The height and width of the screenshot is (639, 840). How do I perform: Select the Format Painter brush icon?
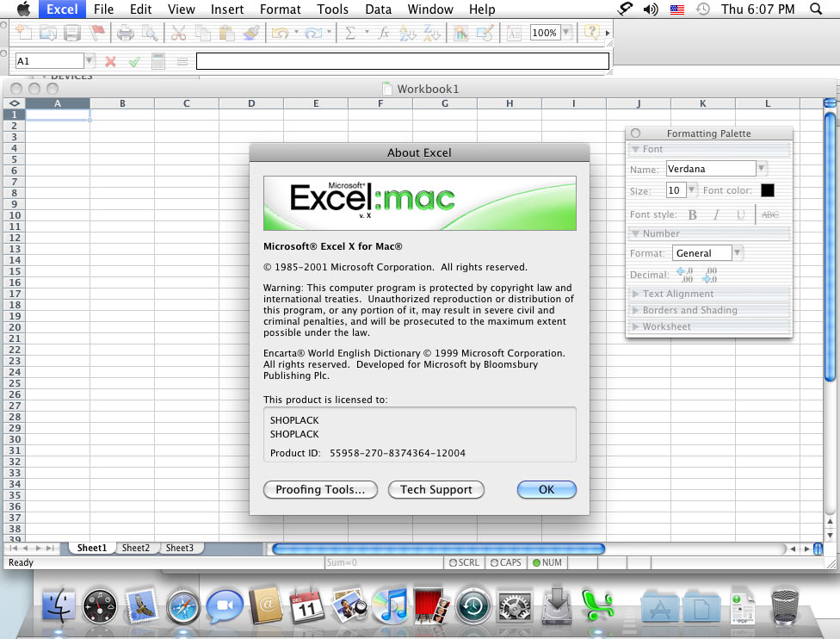250,34
